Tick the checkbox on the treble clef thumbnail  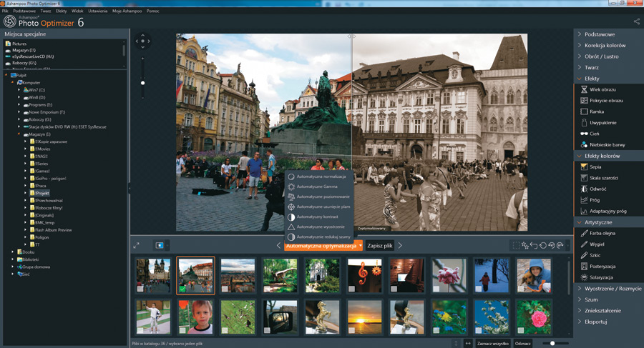coord(351,289)
